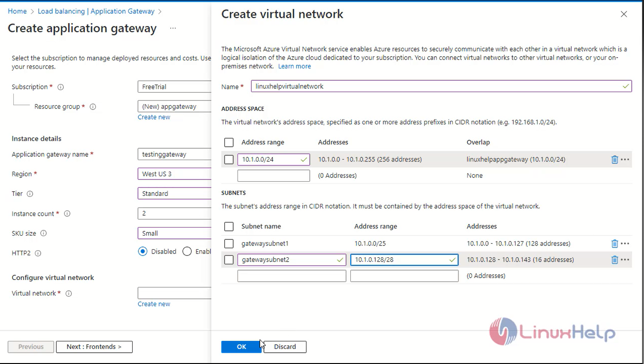This screenshot has width=644, height=364.
Task: Select the HTTP2 Enabled radio button
Action: pyautogui.click(x=187, y=251)
